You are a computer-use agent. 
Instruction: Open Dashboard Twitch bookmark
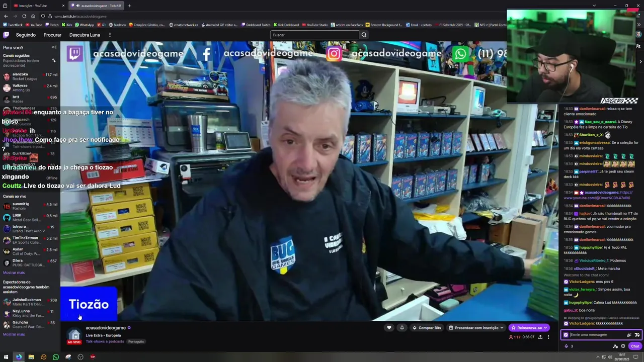[x=256, y=25]
